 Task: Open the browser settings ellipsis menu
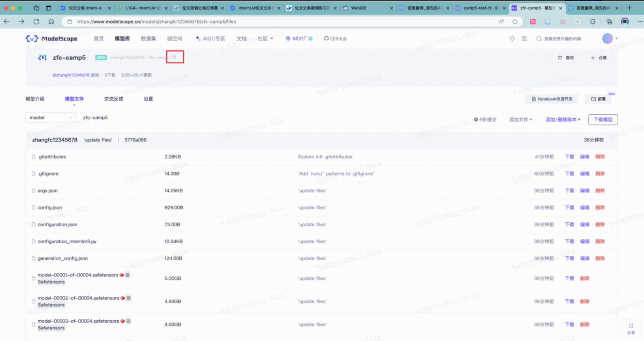point(640,22)
